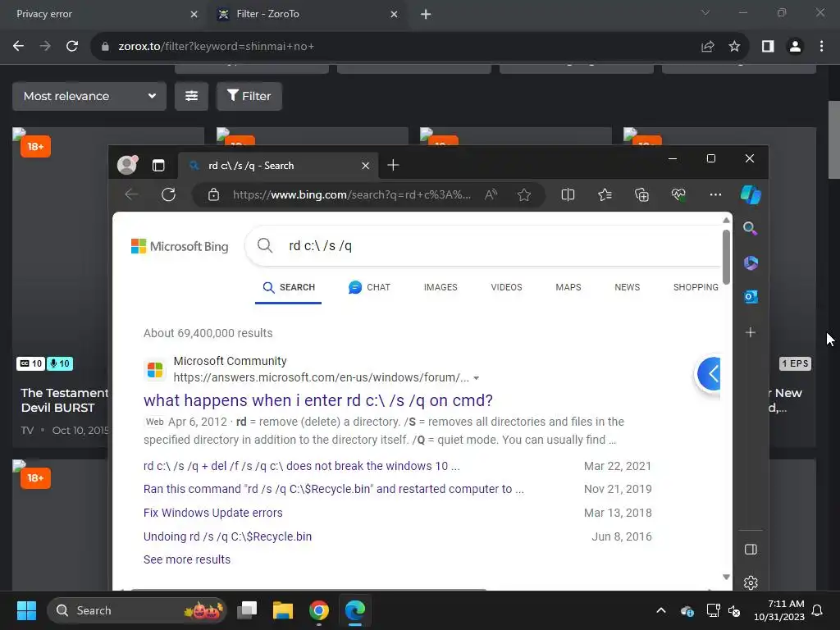
Task: Switch to Bing VIDEOS tab
Action: 506,288
